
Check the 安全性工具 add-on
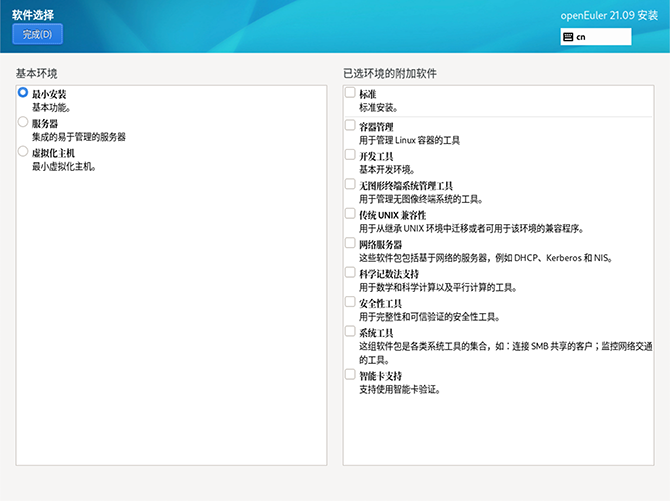coord(350,302)
